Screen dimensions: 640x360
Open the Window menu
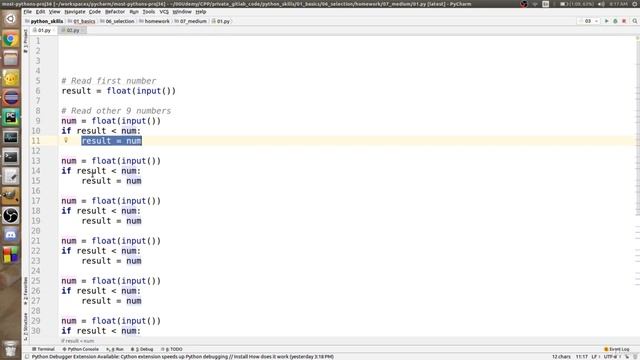click(182, 12)
